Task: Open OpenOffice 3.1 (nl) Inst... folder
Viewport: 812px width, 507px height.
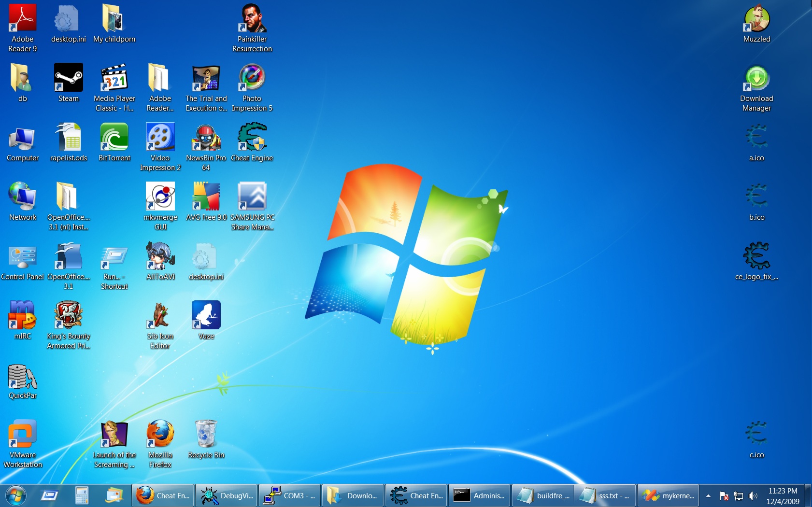Action: (69, 207)
